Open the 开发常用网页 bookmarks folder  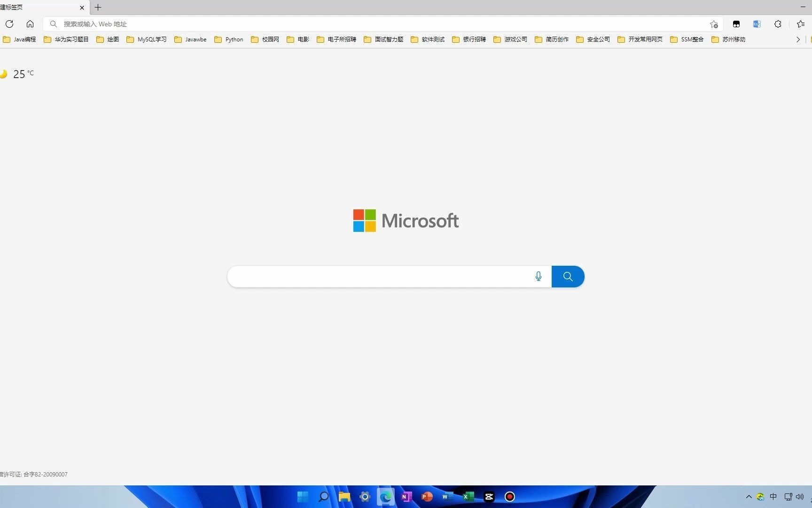coord(640,40)
